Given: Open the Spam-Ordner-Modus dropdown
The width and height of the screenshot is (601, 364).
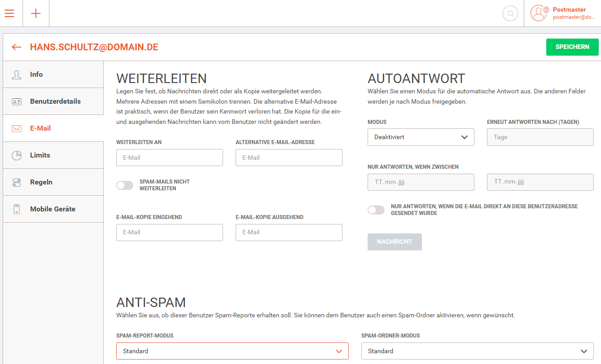Looking at the screenshot, I should click(477, 351).
